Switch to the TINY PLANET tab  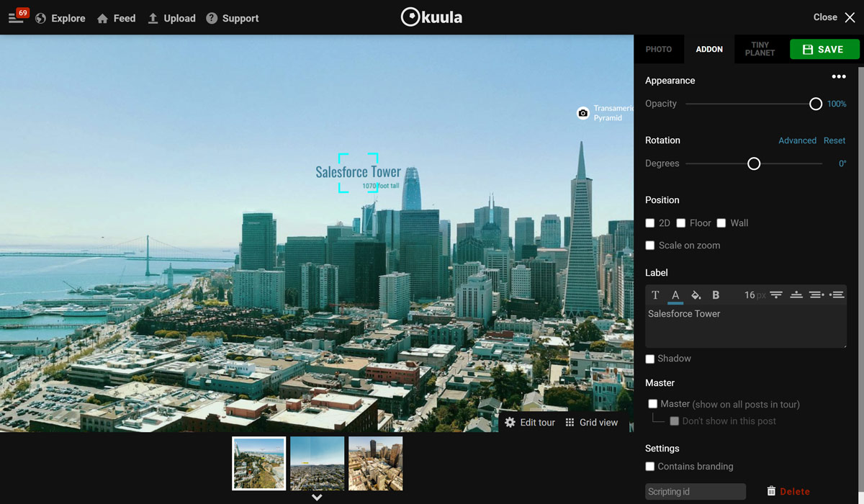(x=760, y=49)
